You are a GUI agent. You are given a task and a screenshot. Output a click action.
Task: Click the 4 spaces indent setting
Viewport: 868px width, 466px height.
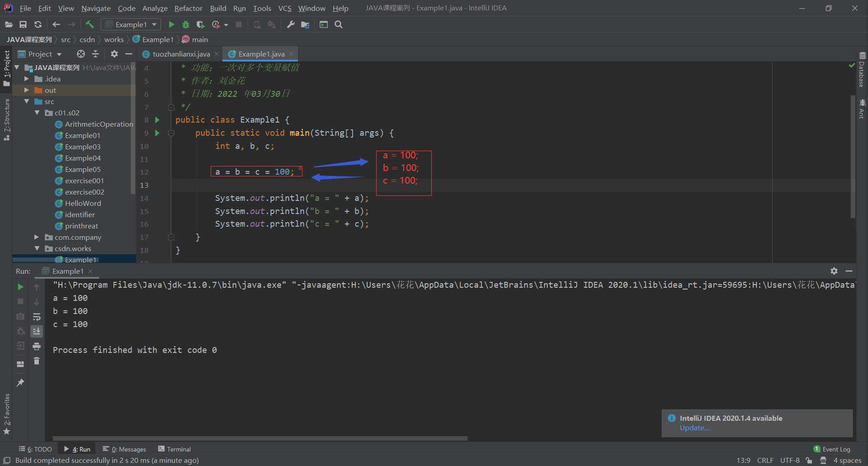[847, 460]
